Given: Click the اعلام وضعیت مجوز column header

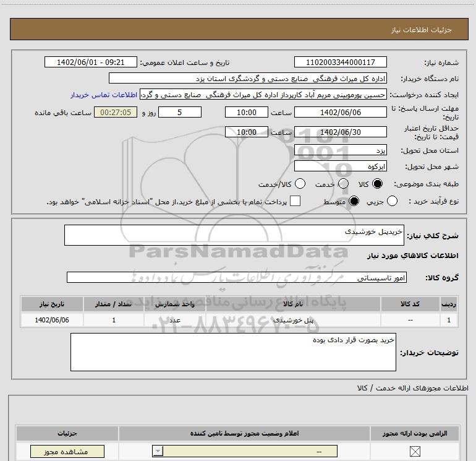Looking at the screenshot, I should click(244, 433).
